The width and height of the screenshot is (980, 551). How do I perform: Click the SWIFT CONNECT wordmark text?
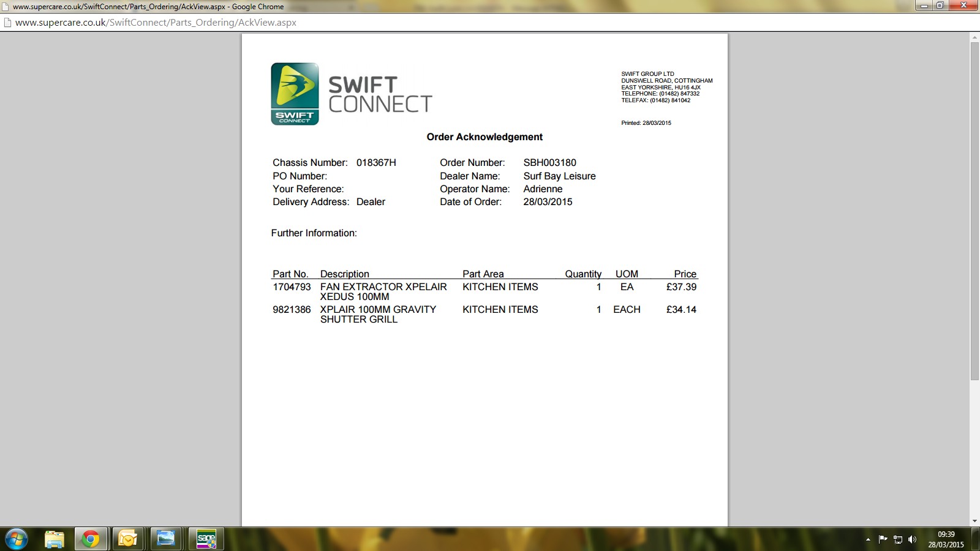[x=380, y=94]
